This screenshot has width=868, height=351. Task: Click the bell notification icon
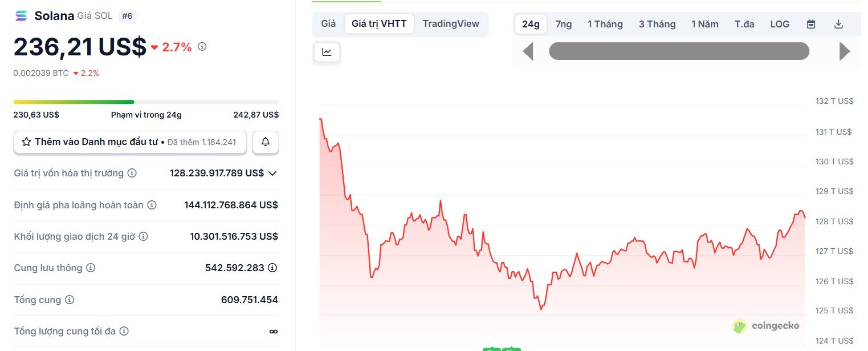click(266, 142)
